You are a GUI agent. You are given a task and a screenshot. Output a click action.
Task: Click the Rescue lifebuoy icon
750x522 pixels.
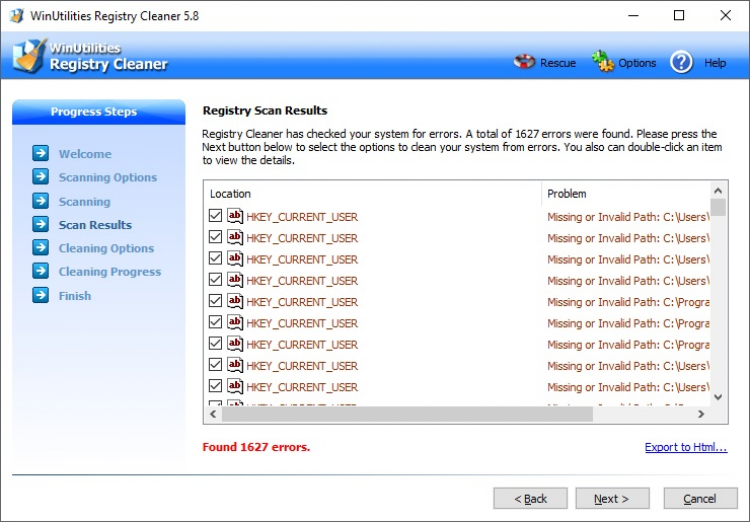pyautogui.click(x=524, y=62)
